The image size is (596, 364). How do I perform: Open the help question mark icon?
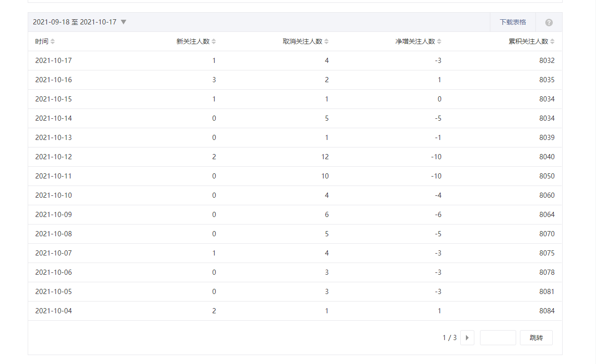coord(549,23)
